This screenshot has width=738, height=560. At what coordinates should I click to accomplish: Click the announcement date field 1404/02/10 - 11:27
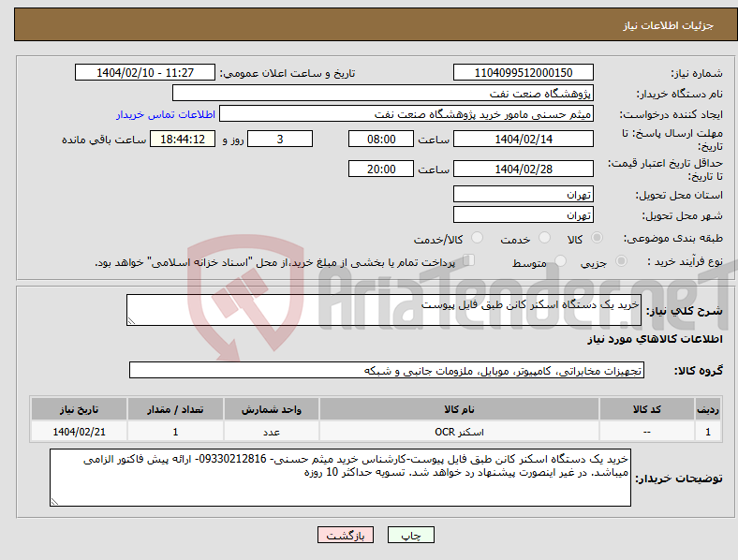pos(145,72)
